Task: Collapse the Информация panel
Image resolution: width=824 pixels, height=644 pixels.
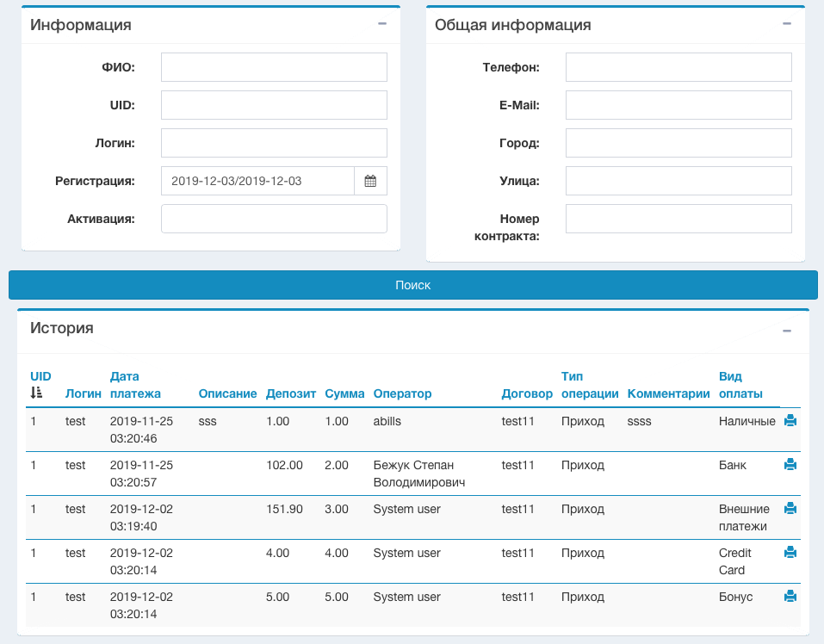Action: pos(382,24)
